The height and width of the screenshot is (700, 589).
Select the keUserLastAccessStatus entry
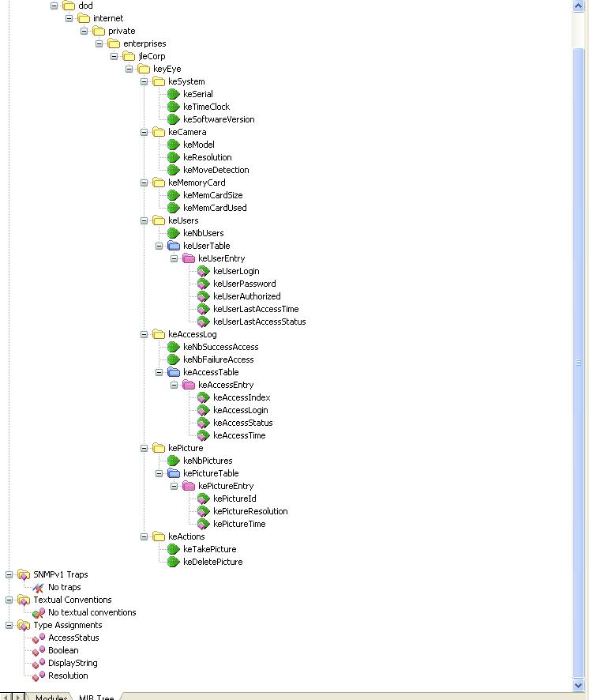259,322
